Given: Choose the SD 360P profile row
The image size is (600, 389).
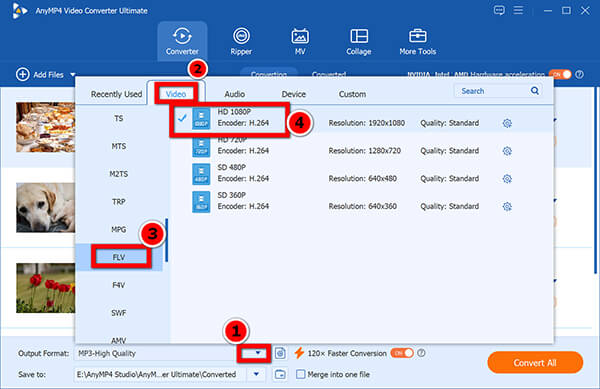Looking at the screenshot, I should tap(362, 202).
